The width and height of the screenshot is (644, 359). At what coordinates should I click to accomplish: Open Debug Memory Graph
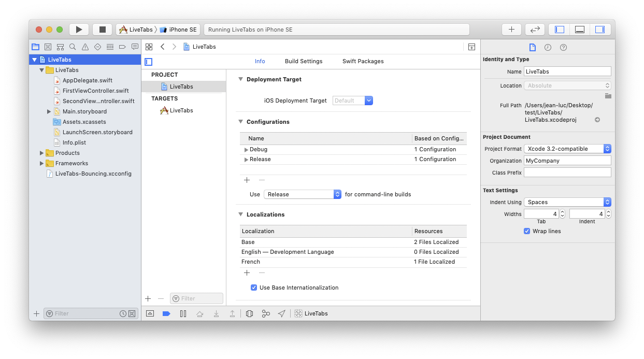pyautogui.click(x=266, y=313)
